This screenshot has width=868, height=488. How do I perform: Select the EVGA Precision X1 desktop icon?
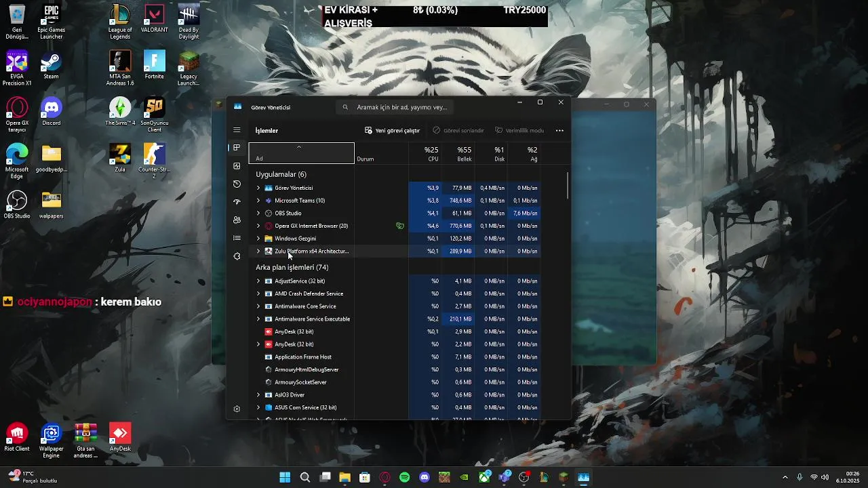point(17,68)
